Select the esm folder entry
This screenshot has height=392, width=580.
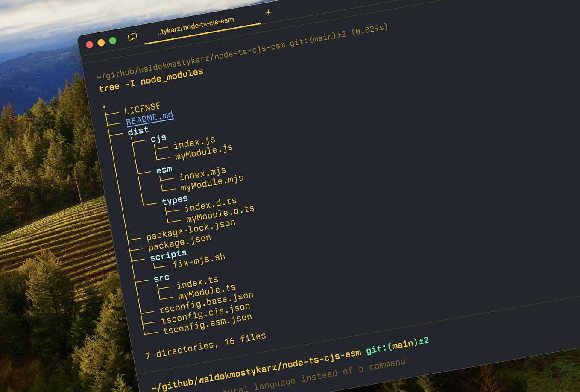[x=164, y=169]
